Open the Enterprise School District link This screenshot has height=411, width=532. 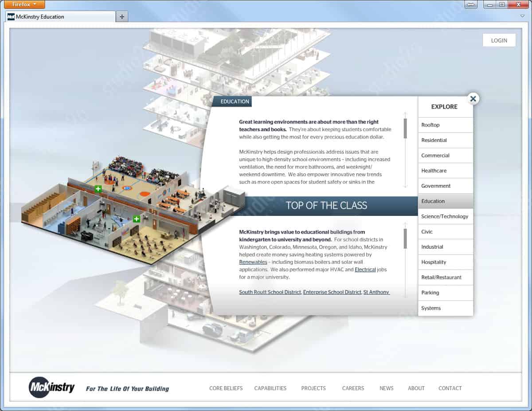(332, 292)
